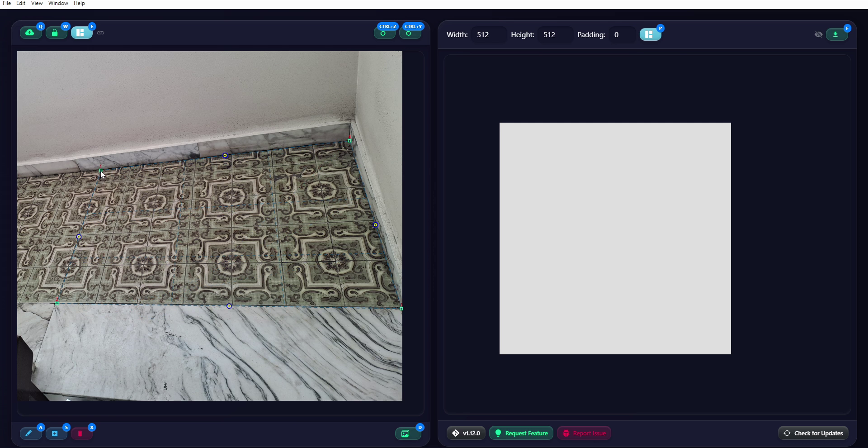Click the redo CTRL+Y button
The image size is (868, 448).
coord(410,33)
